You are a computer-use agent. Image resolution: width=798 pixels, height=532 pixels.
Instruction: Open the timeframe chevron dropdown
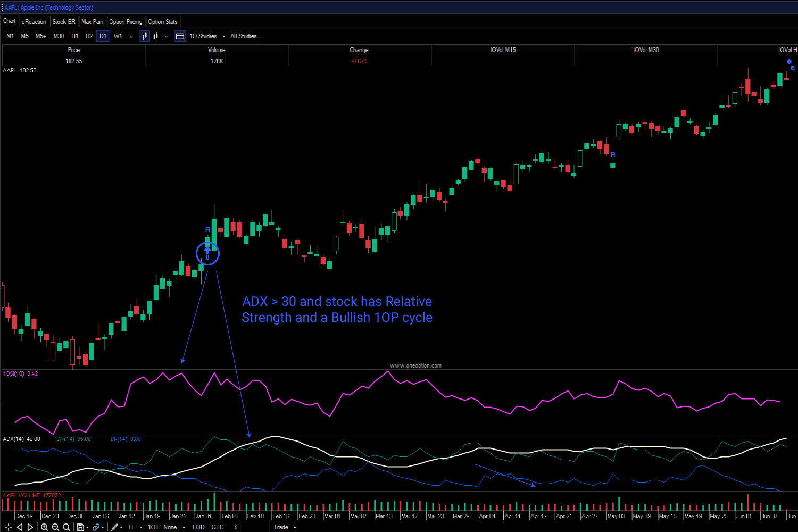[x=131, y=36]
